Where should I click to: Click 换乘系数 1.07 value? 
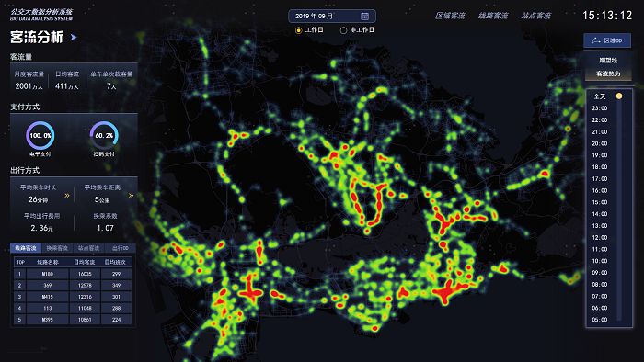(x=105, y=228)
